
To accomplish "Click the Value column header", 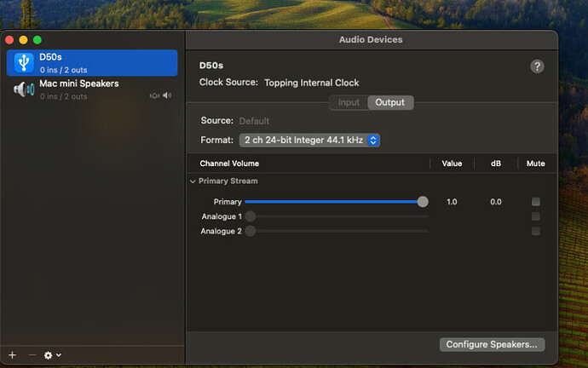I will (x=452, y=164).
